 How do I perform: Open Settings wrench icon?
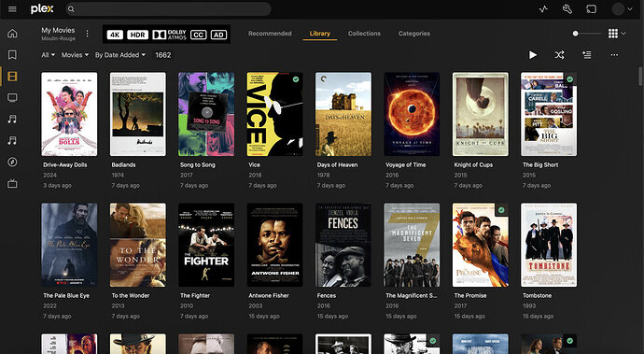pos(567,9)
